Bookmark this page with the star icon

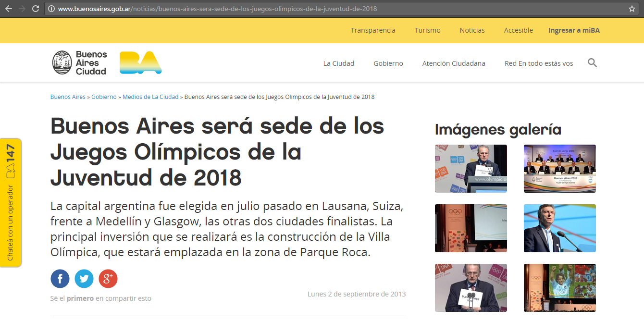632,9
